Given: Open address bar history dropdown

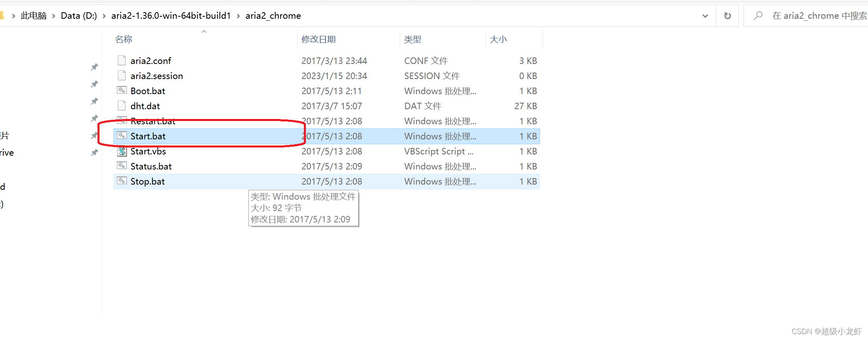Looking at the screenshot, I should click(x=705, y=16).
